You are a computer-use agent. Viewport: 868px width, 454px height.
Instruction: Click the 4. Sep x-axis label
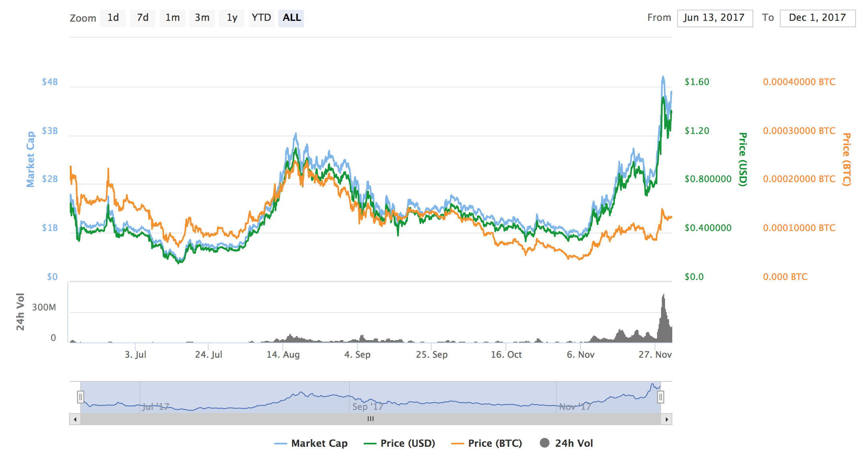(x=357, y=355)
